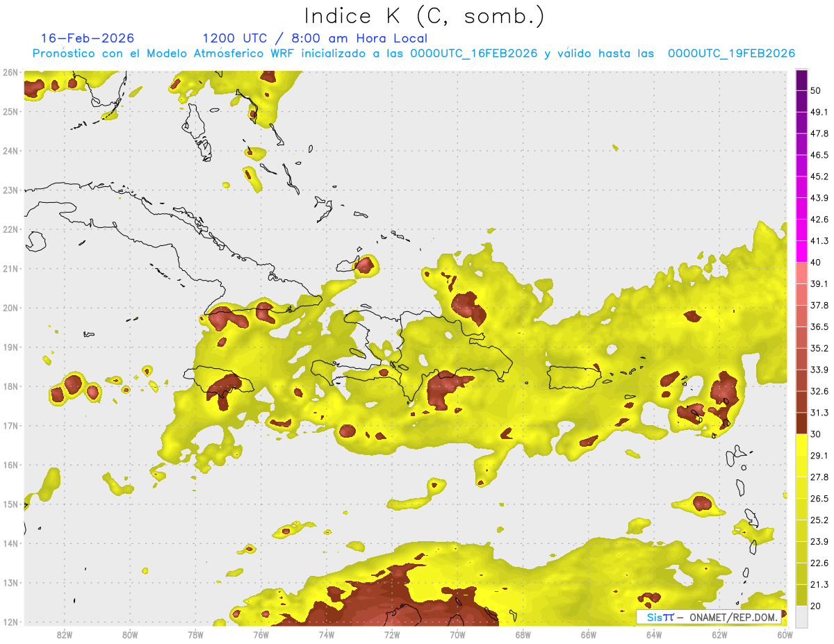Click the 24N latitude label
Screen dimensions: 834x644
[10, 151]
